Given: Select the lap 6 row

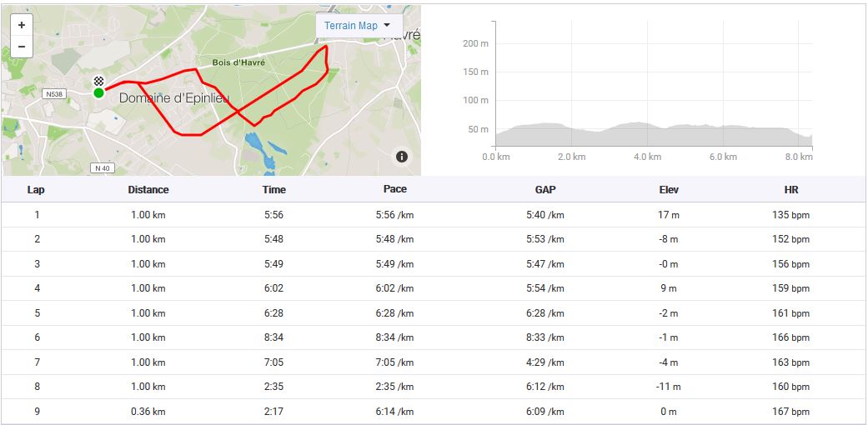Looking at the screenshot, I should click(434, 337).
